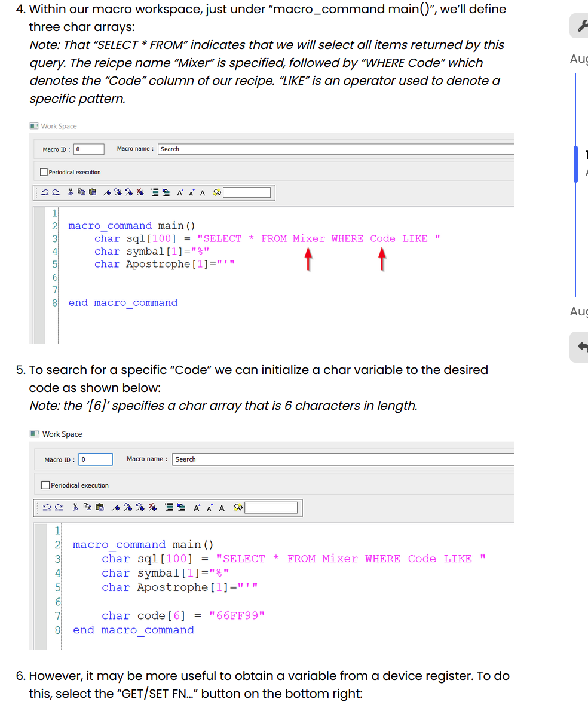Viewport: 588px width, 708px height.
Task: Click the Undo icon in the macro toolbar
Action: pos(44,192)
